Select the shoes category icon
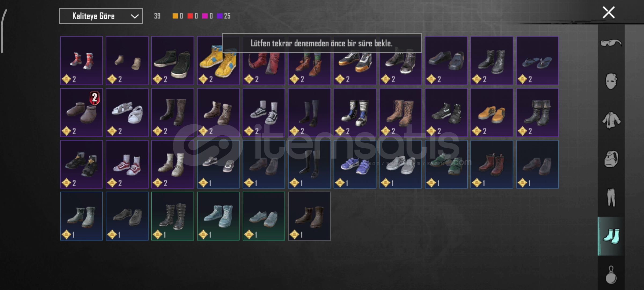 (x=611, y=236)
